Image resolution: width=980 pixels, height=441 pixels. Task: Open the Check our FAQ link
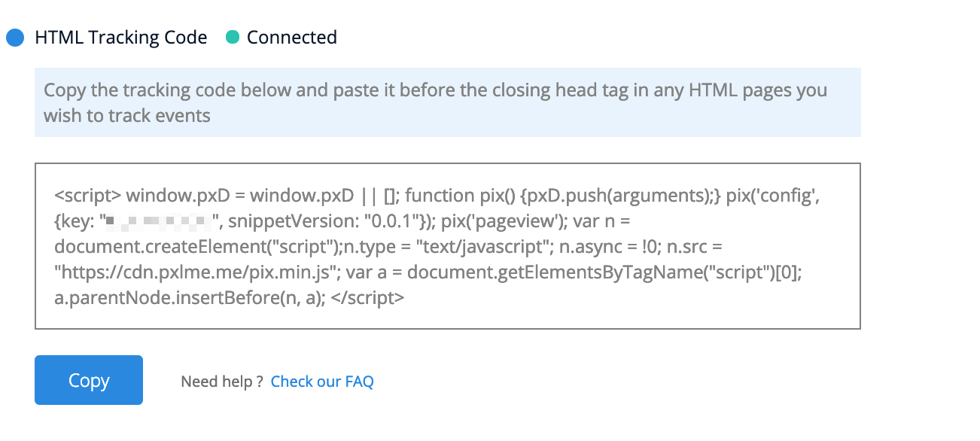(322, 382)
